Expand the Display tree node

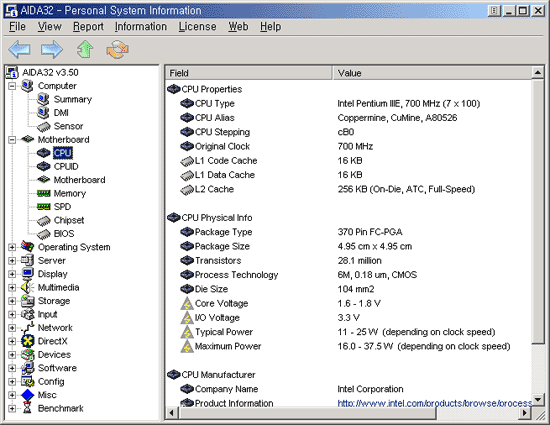point(12,274)
